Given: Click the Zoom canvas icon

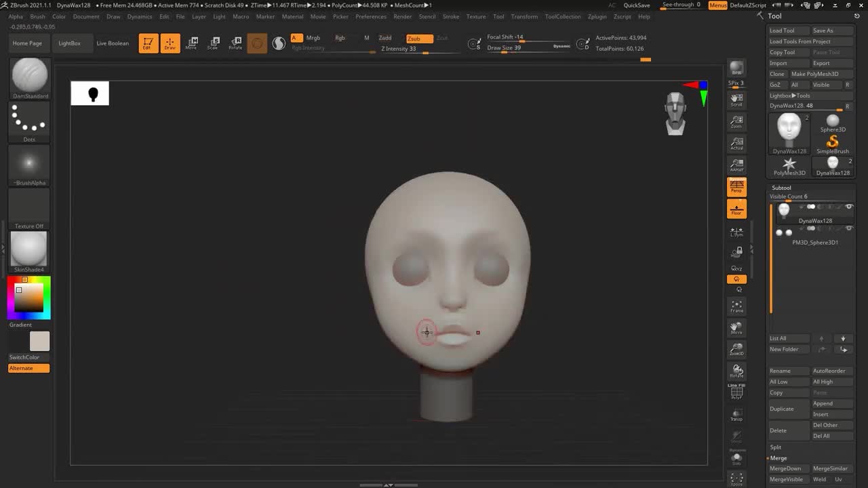Looking at the screenshot, I should tap(736, 122).
